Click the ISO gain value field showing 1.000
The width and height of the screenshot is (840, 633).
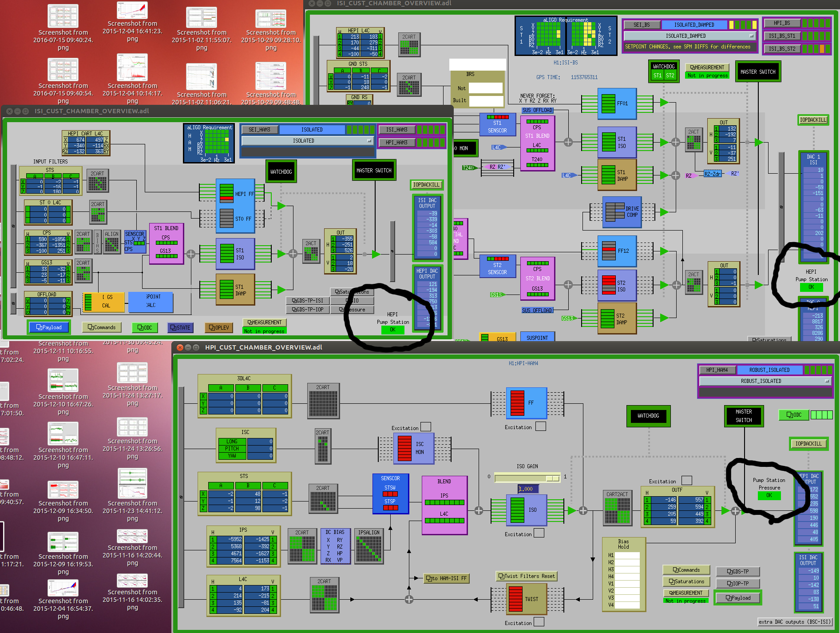pos(528,489)
